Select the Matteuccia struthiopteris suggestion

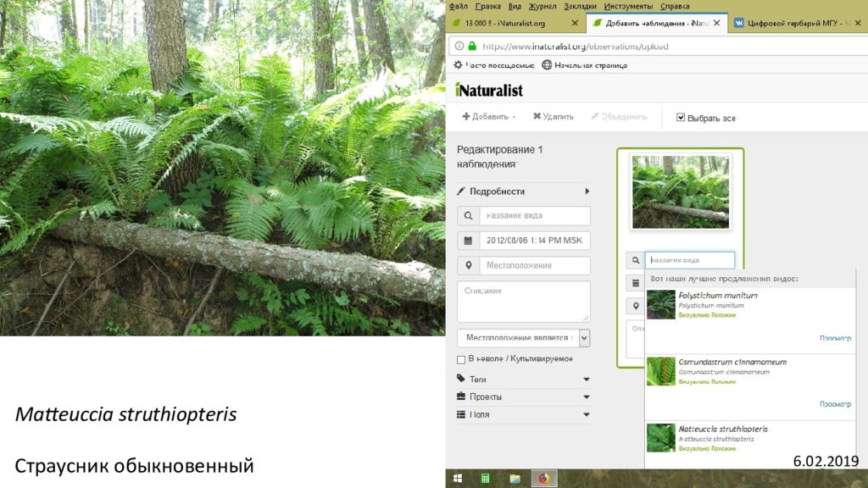click(x=750, y=444)
